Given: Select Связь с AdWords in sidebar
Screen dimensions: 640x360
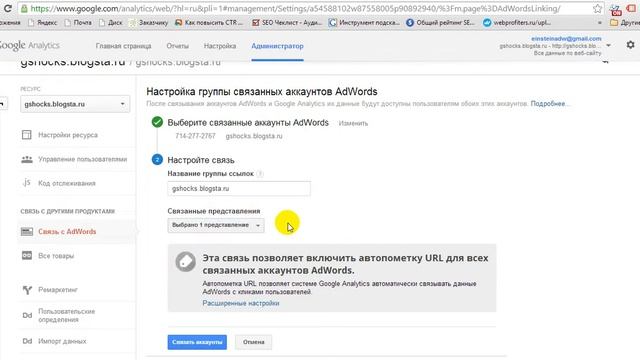Looking at the screenshot, I should click(x=67, y=231).
